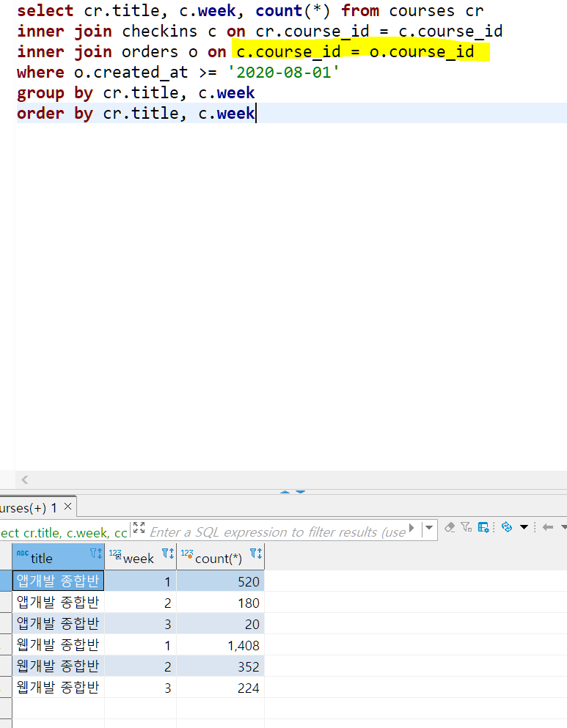Viewport: 567px width, 728px height.
Task: Click the executed query text label above results
Action: [64, 532]
